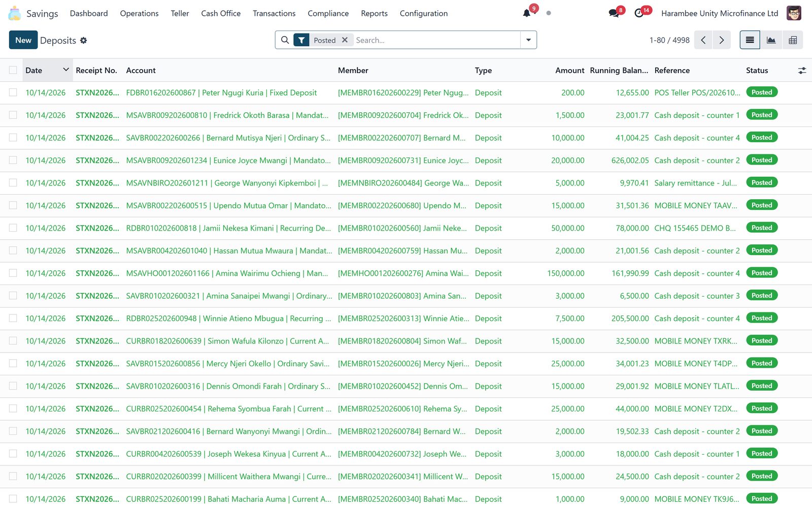Switch to graph view
Image resolution: width=812 pixels, height=508 pixels.
(x=771, y=40)
